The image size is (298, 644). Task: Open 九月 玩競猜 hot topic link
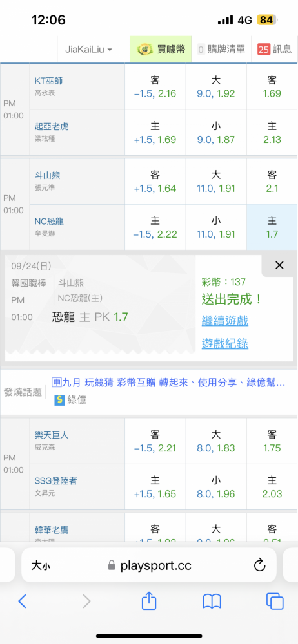click(x=169, y=383)
